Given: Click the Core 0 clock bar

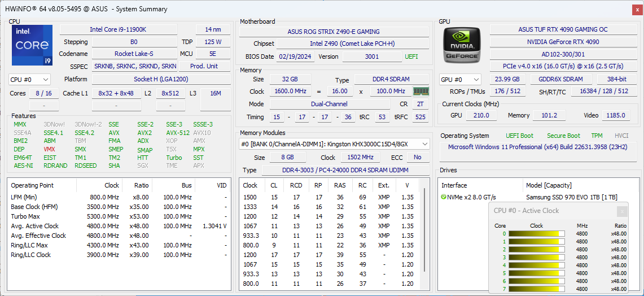Looking at the screenshot, I should point(536,233).
